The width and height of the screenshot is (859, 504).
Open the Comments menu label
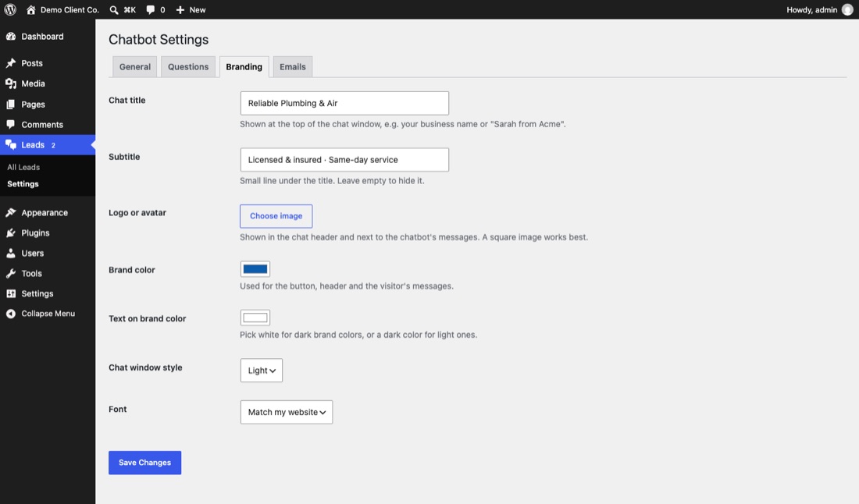pos(42,124)
